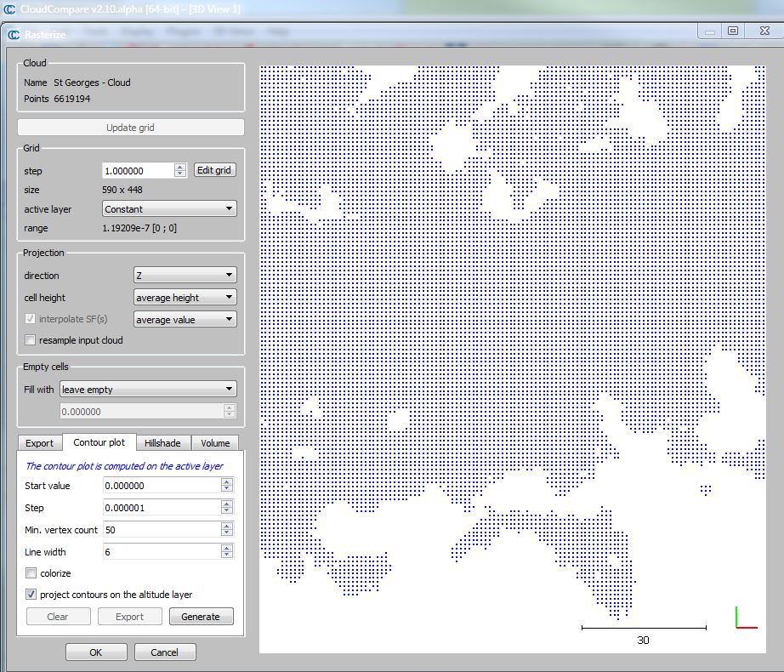Open the cell height dropdown
784x672 pixels.
coord(185,298)
